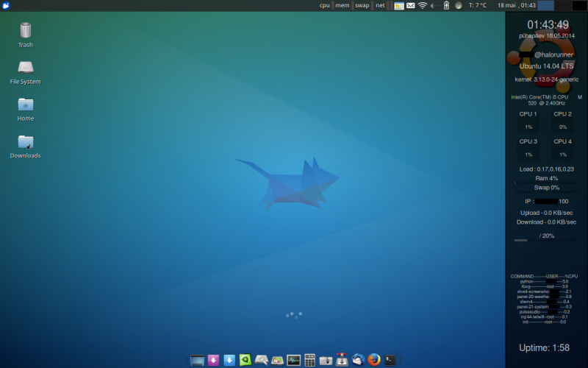Click the File System label text
The height and width of the screenshot is (368, 588).
point(26,82)
